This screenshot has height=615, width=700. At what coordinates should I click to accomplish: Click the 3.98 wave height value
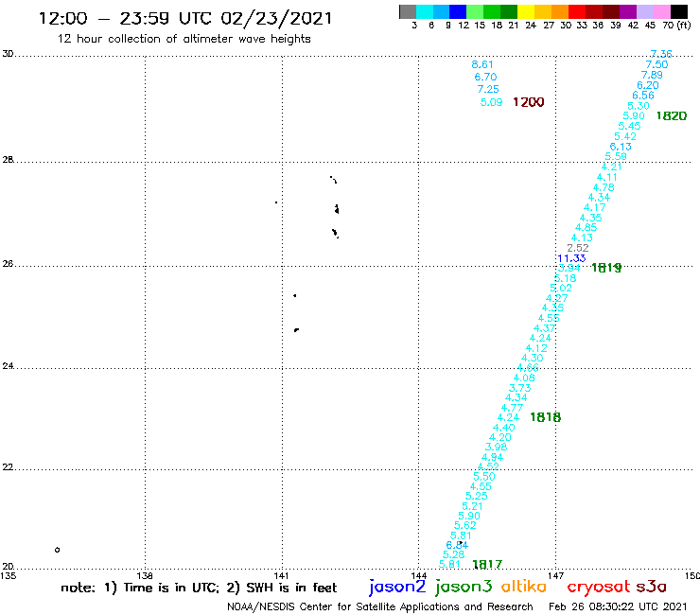tap(496, 448)
